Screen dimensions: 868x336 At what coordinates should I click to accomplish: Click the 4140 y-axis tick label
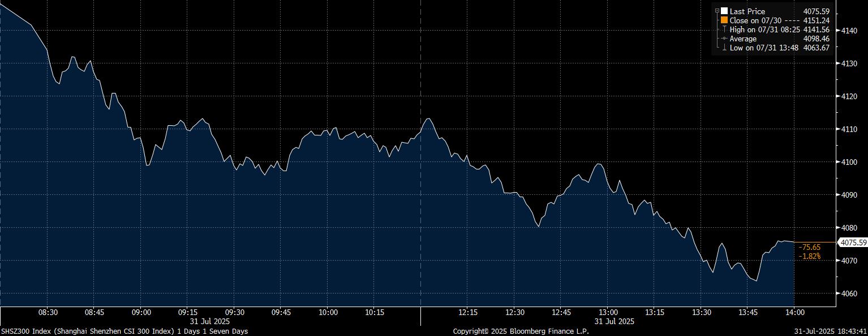[850, 31]
